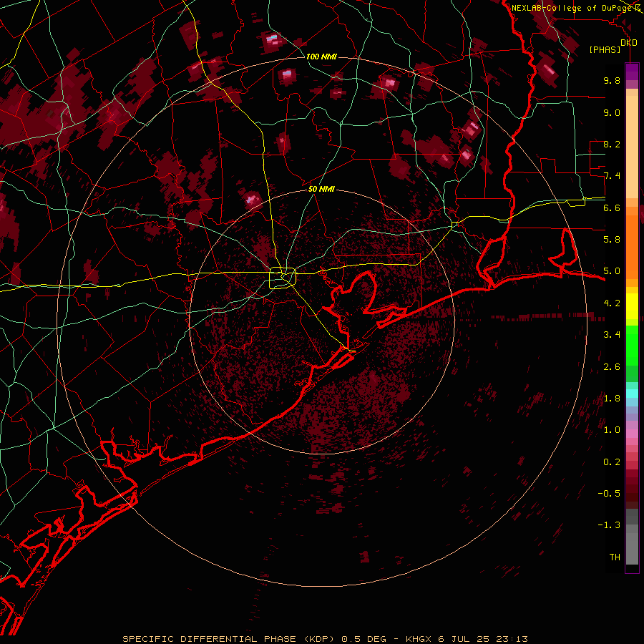Click the 8.2 value on the color scale
644x644 pixels.
tap(612, 144)
